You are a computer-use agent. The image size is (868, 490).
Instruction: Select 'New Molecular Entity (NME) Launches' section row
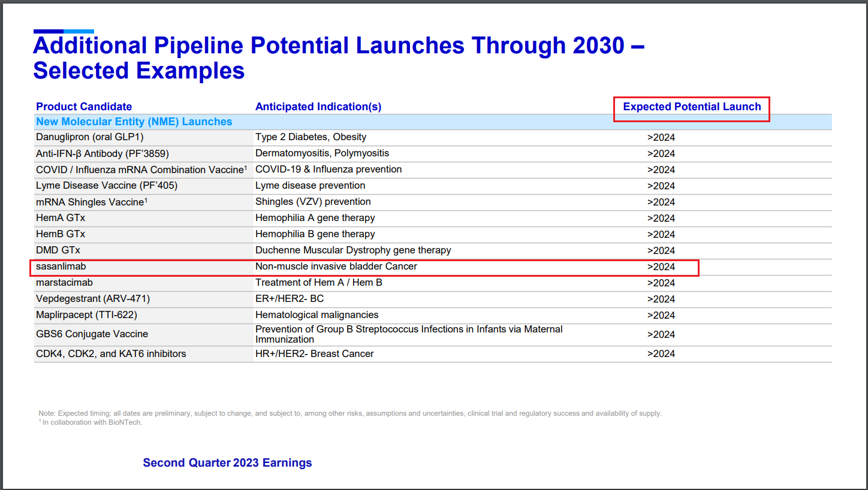click(x=134, y=122)
